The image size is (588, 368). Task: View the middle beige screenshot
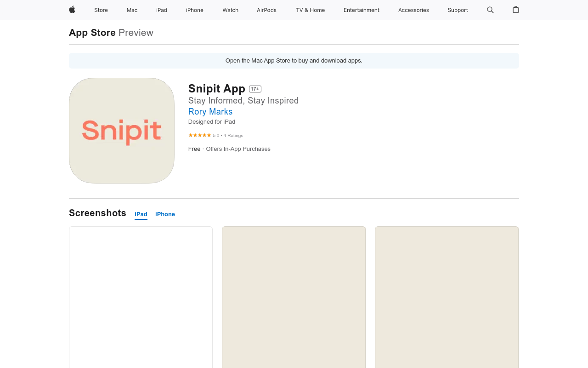(x=294, y=297)
